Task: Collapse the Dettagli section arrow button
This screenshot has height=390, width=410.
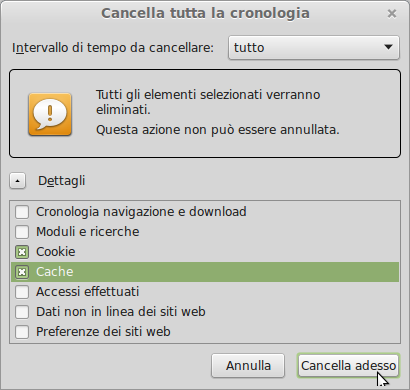Action: (18, 181)
